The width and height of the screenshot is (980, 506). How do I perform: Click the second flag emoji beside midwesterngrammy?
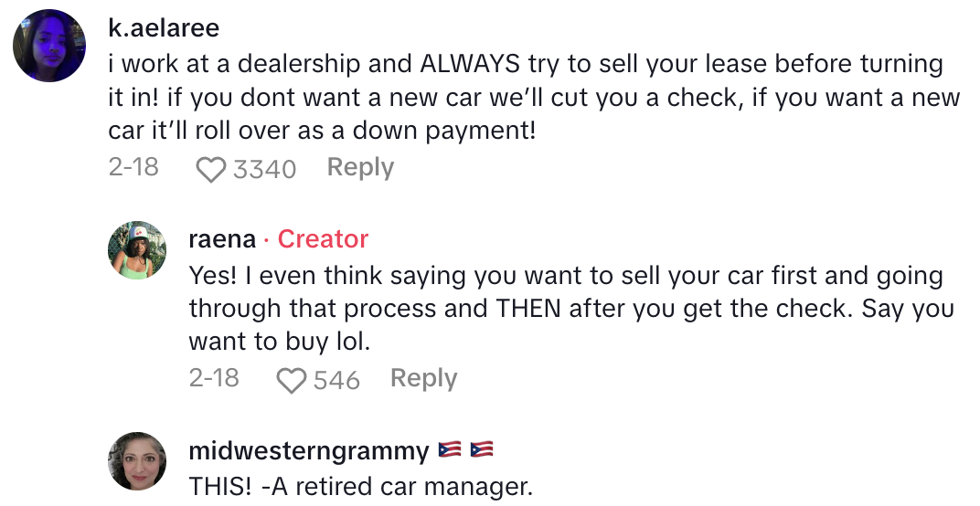[481, 450]
